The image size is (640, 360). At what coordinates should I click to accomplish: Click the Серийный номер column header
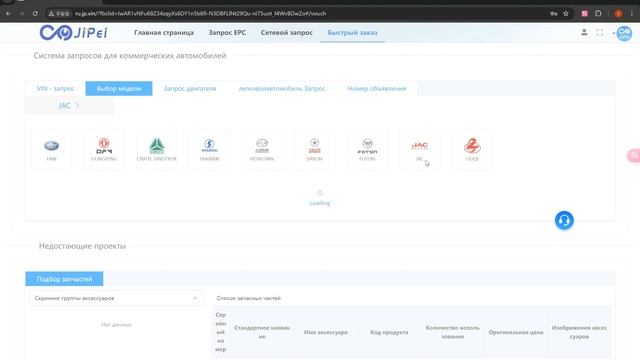[220, 332]
